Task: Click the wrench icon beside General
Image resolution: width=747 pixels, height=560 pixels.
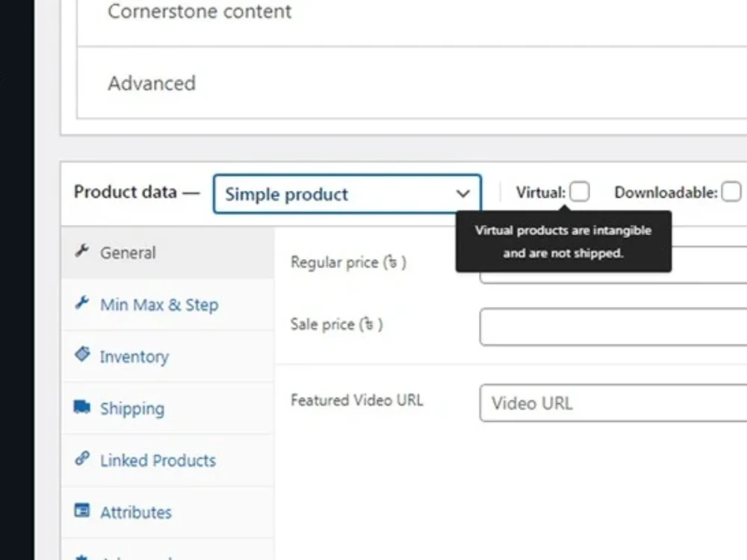Action: [x=82, y=252]
